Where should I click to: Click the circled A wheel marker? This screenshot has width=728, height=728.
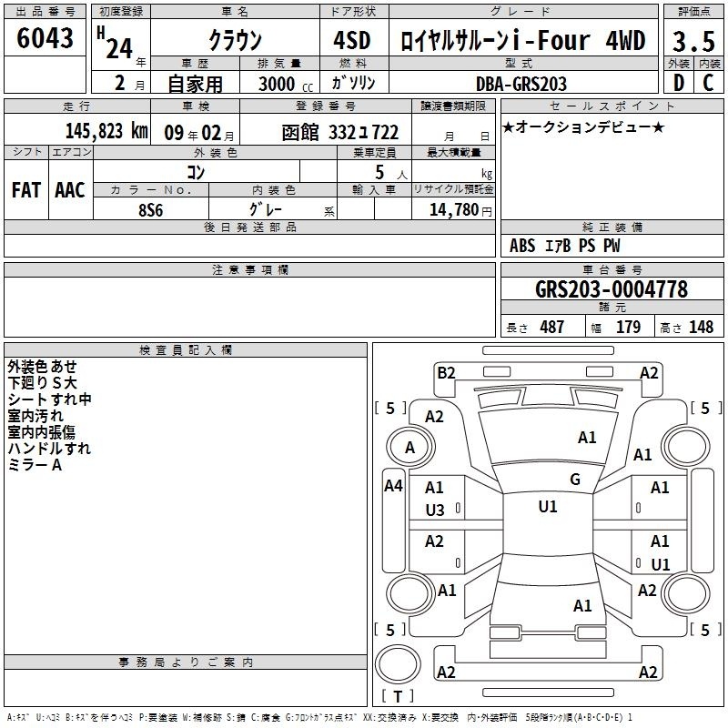[x=409, y=448]
